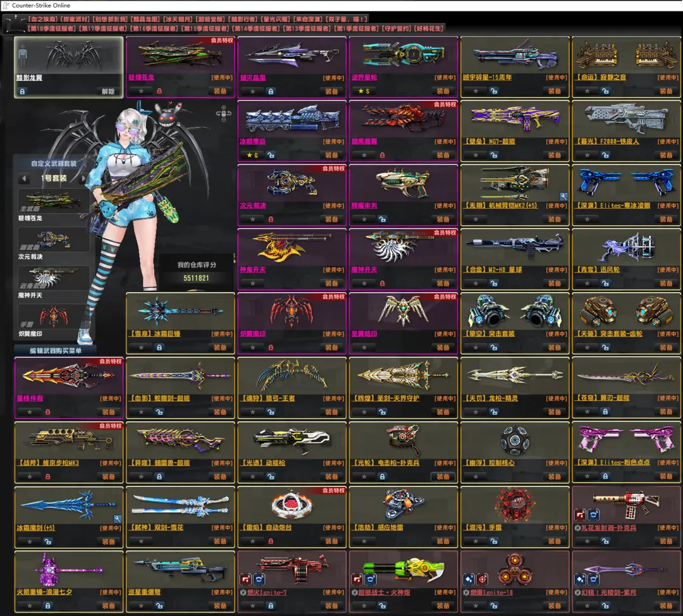Click the lock icon on 【苍穹】翼刃-超能 card
Image resolution: width=683 pixels, height=616 pixels.
pyautogui.click(x=605, y=412)
